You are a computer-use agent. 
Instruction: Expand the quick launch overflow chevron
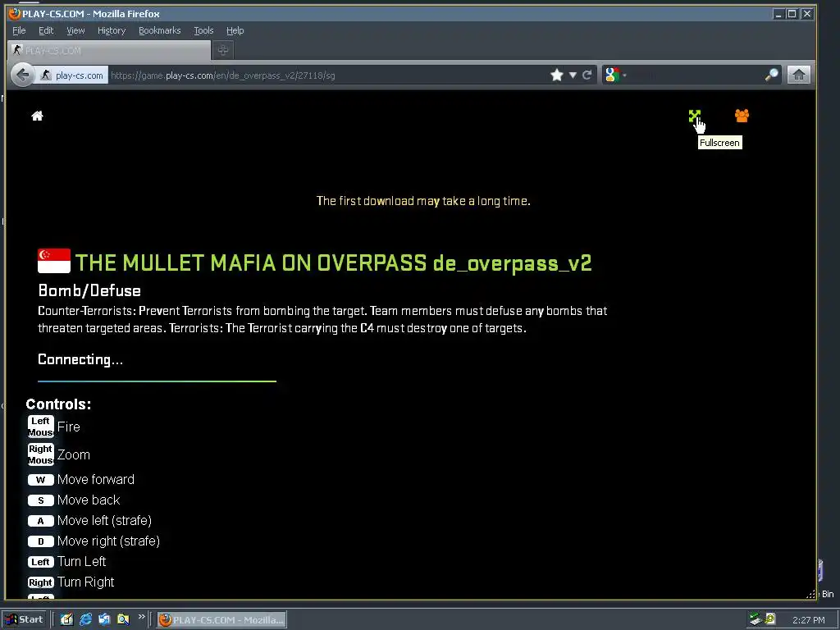pyautogui.click(x=141, y=617)
